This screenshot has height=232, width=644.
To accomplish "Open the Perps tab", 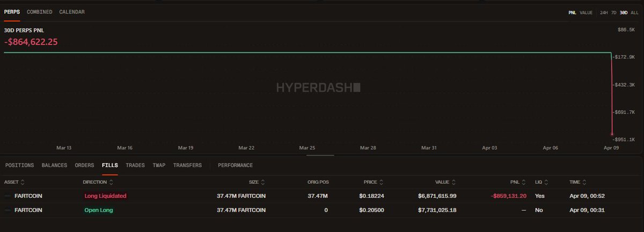I will click(12, 12).
